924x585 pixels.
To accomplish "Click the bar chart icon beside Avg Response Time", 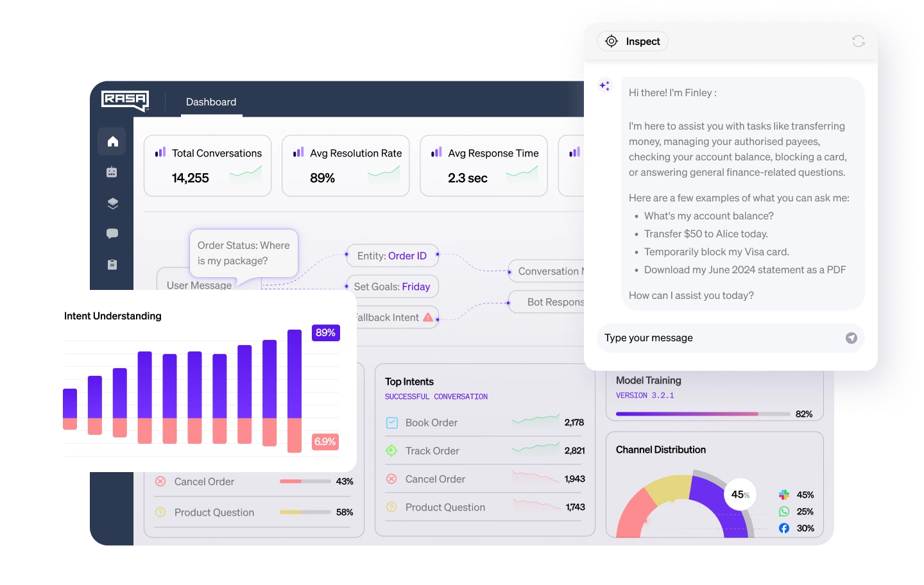I will coord(436,153).
